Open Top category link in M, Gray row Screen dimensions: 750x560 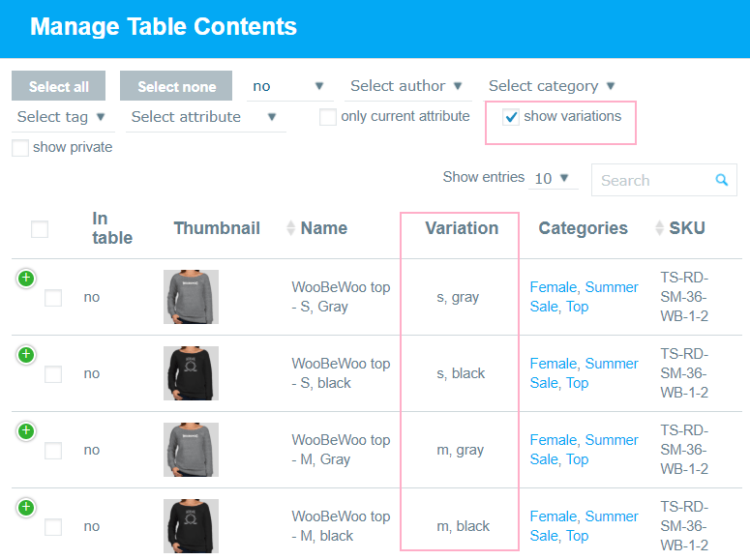[x=578, y=459]
